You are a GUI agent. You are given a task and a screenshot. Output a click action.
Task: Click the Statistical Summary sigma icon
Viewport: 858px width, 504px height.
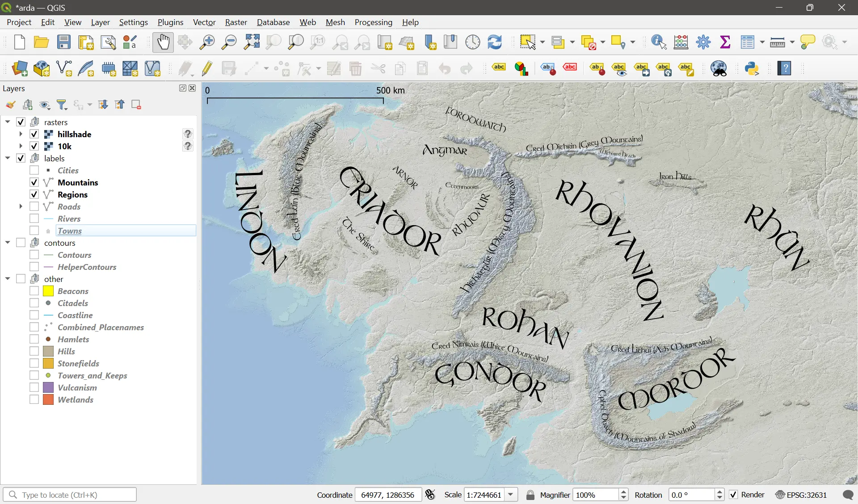[x=725, y=42]
